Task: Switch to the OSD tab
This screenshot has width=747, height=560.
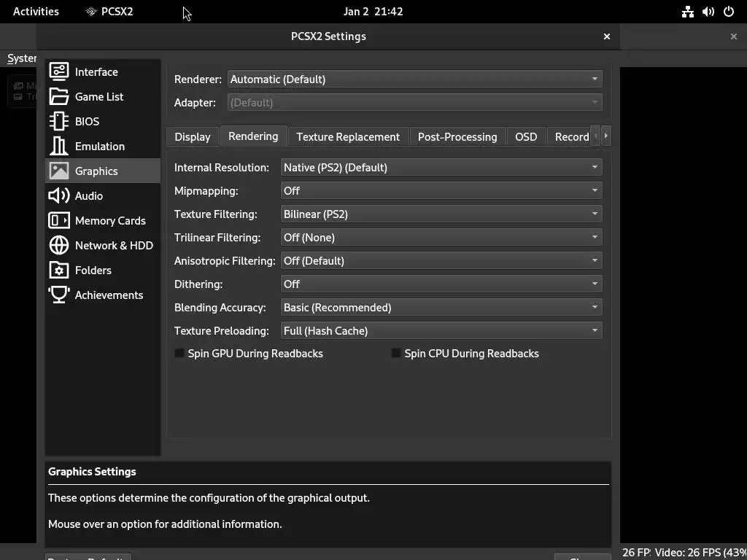Action: [526, 136]
